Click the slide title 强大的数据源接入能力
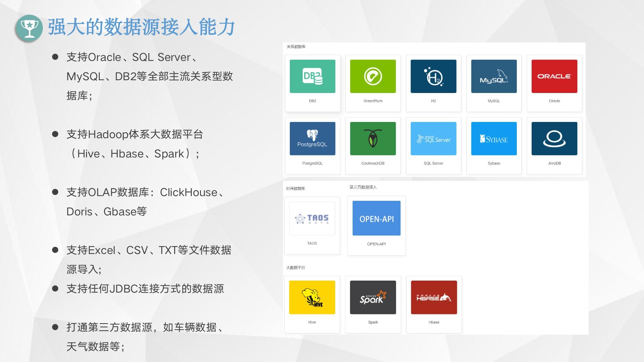Image resolution: width=644 pixels, height=362 pixels. (x=141, y=27)
